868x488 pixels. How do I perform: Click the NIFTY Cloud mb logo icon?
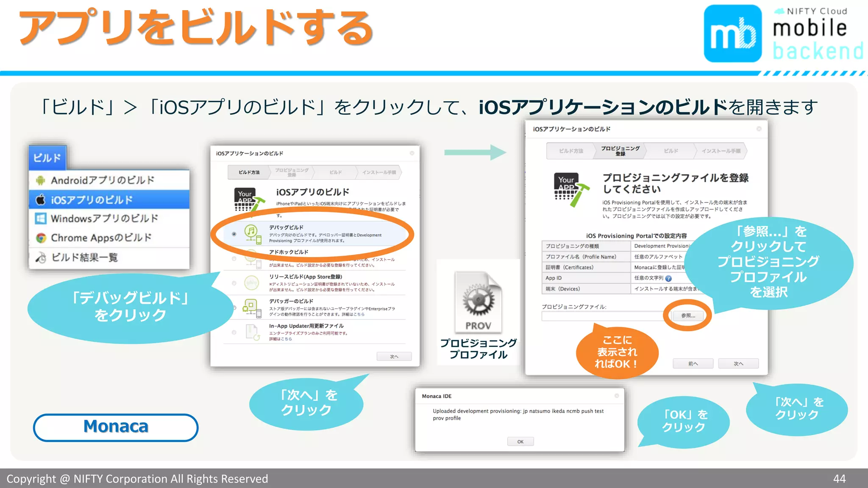click(x=733, y=33)
